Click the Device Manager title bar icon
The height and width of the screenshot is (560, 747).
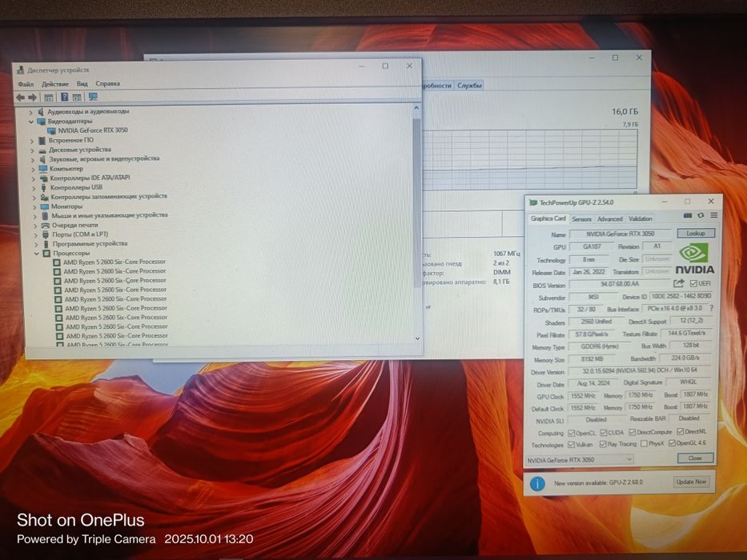tap(20, 70)
